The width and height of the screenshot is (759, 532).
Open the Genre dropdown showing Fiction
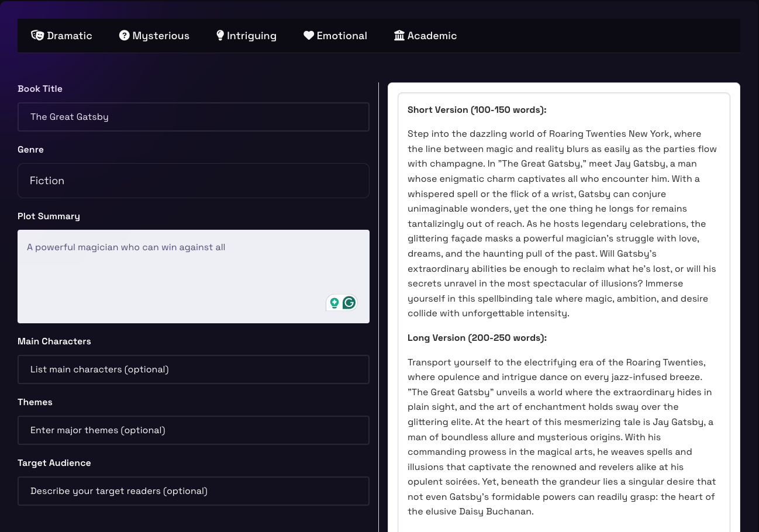[193, 181]
